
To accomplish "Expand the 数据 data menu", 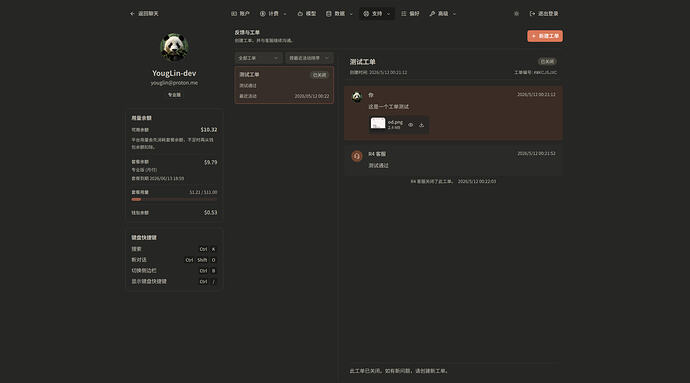I will click(339, 14).
